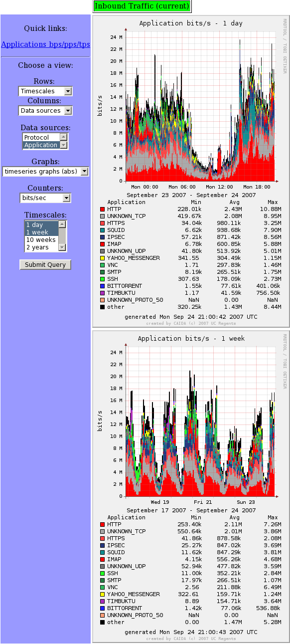290x644 pixels.
Task: Click date range 'September 17 2007 - September 24 2007'
Action: pyautogui.click(x=191, y=510)
